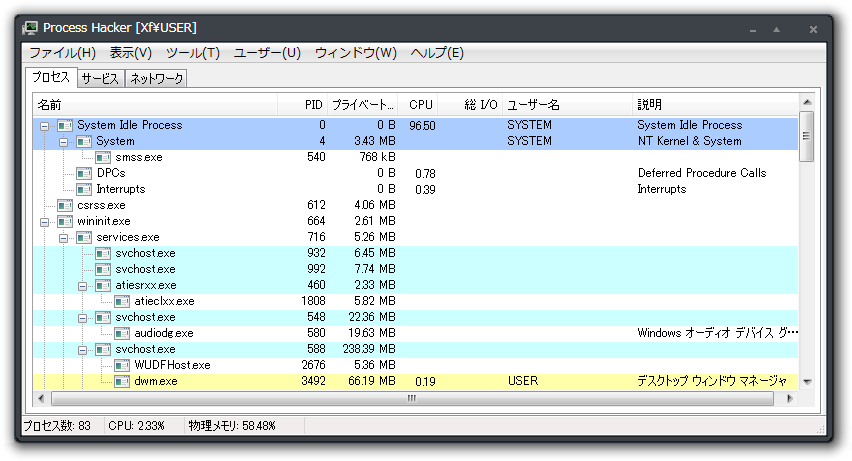Open the ウィンドウ(W) menu
The width and height of the screenshot is (852, 461).
click(x=356, y=53)
